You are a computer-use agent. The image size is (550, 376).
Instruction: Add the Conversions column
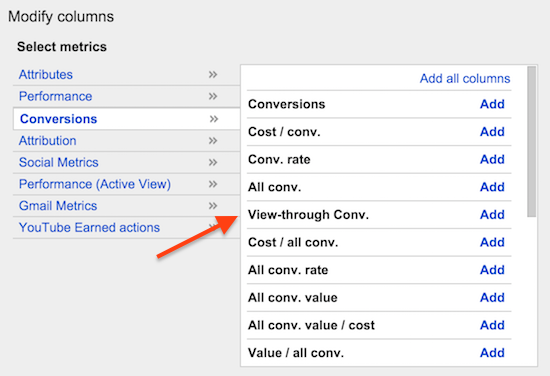[492, 104]
